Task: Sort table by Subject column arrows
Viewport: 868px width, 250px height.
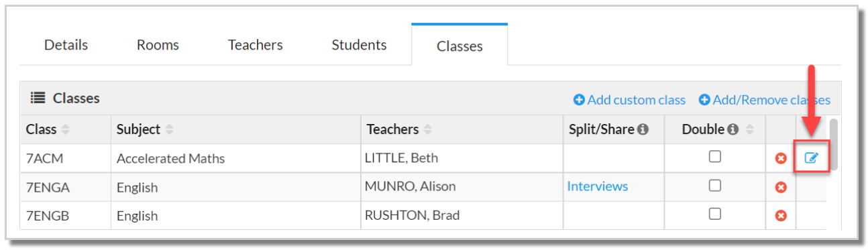Action: pyautogui.click(x=170, y=129)
